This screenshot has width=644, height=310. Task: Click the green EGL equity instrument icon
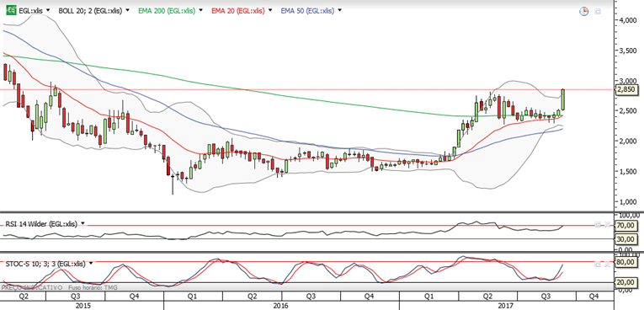tap(12, 11)
